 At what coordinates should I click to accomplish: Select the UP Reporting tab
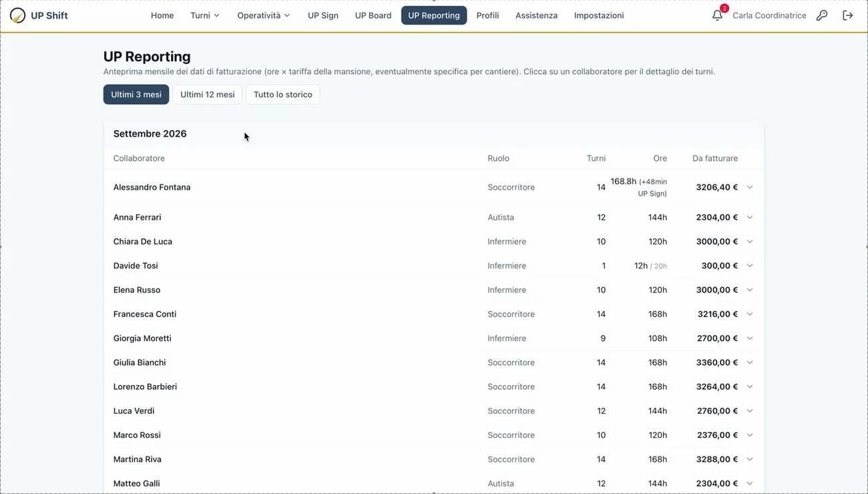click(x=434, y=15)
